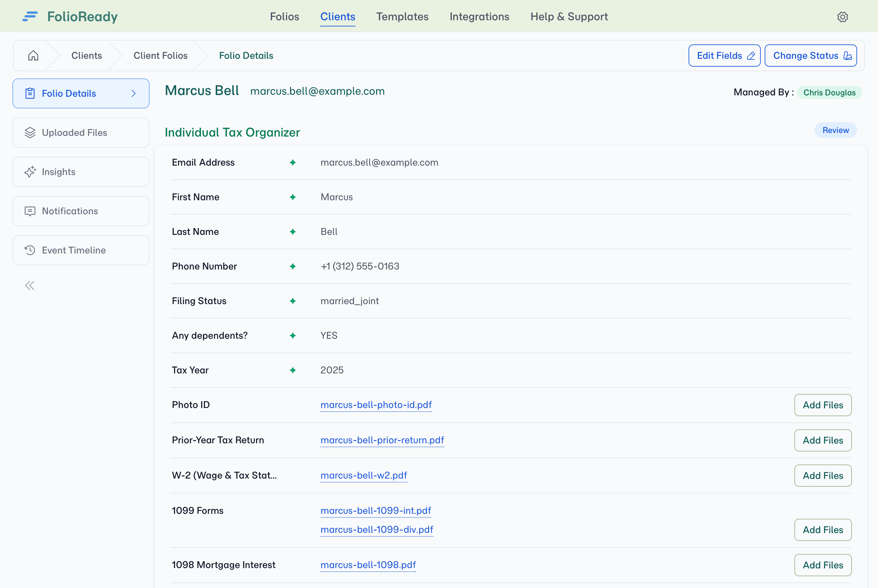Click Add Files for the W-2 row
The height and width of the screenshot is (588, 878).
coord(823,476)
